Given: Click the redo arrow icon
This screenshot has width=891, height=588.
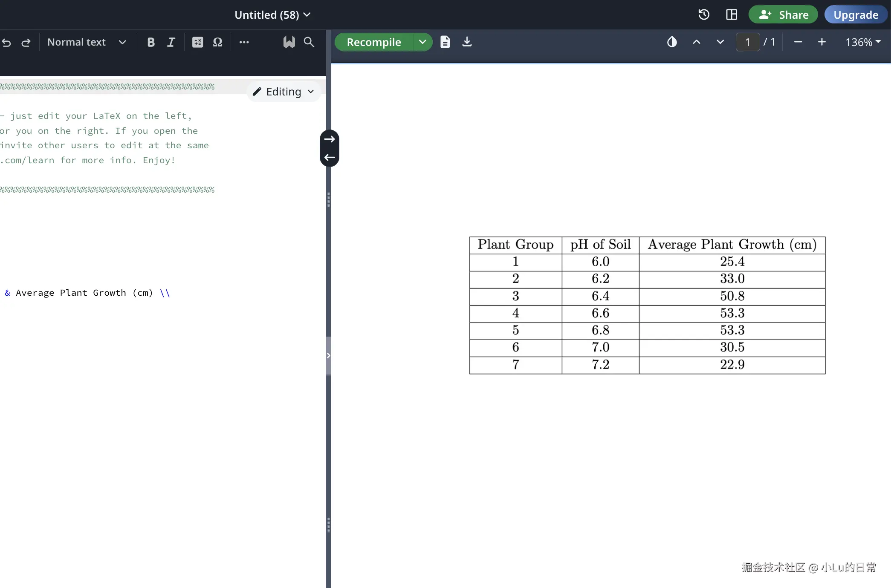Looking at the screenshot, I should [26, 42].
